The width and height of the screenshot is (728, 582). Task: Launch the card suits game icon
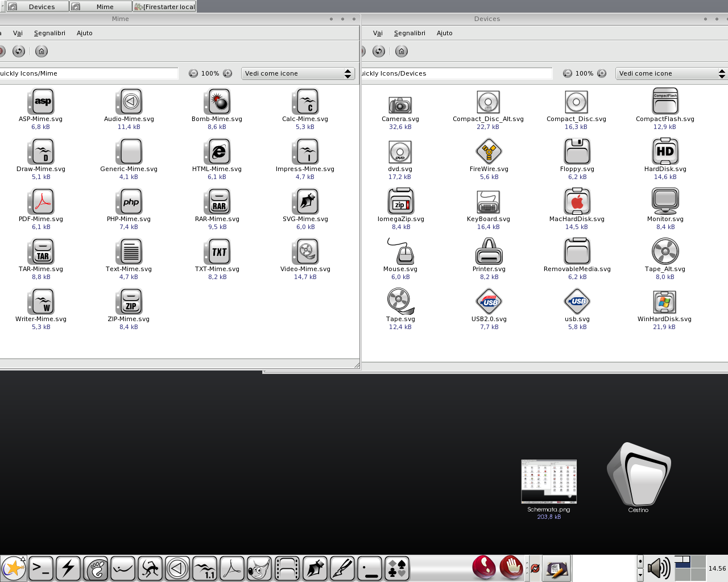396,568
